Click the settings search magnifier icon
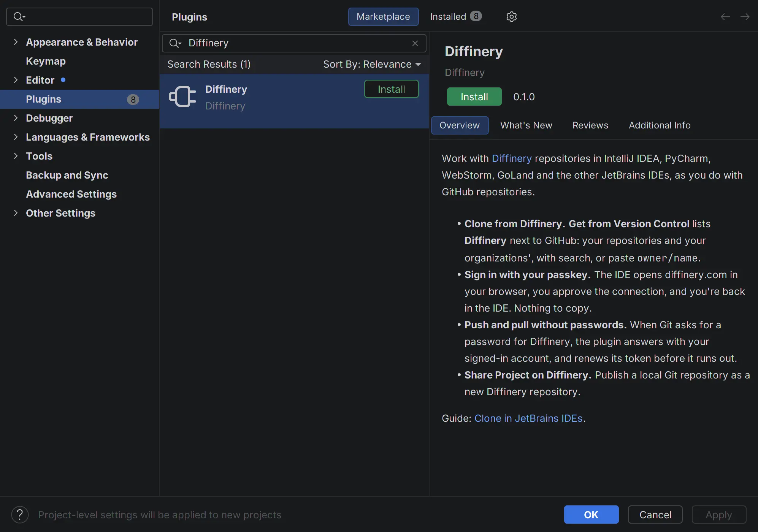This screenshot has width=758, height=532. point(19,17)
